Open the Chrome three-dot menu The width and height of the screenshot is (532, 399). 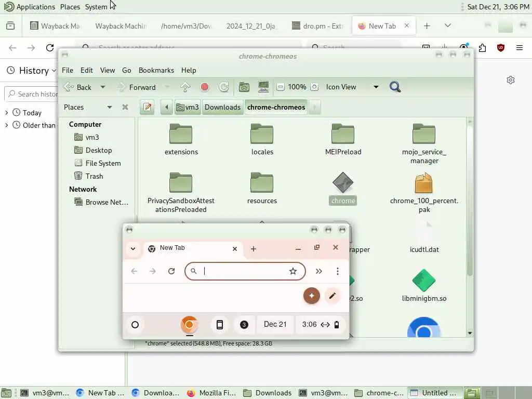coord(337,271)
